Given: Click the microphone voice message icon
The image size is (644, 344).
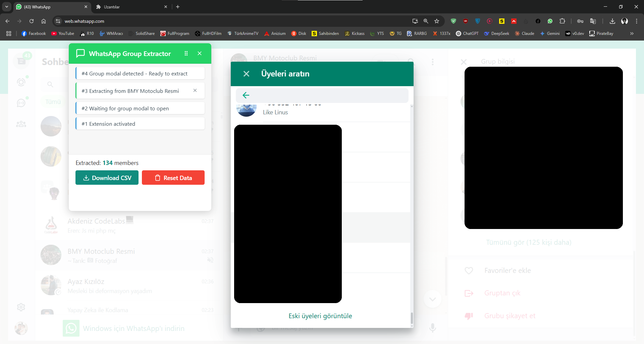Looking at the screenshot, I should 433,328.
